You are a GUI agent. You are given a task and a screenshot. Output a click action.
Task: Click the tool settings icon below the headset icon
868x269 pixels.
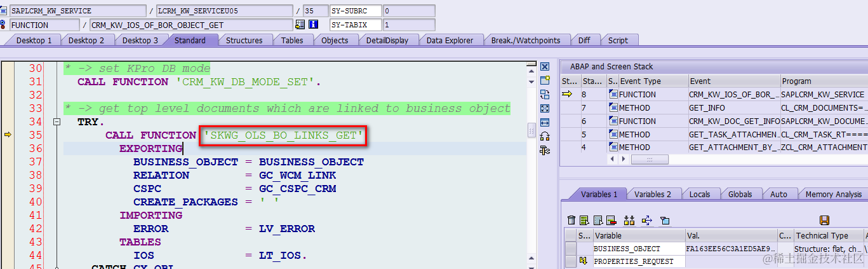coord(544,150)
